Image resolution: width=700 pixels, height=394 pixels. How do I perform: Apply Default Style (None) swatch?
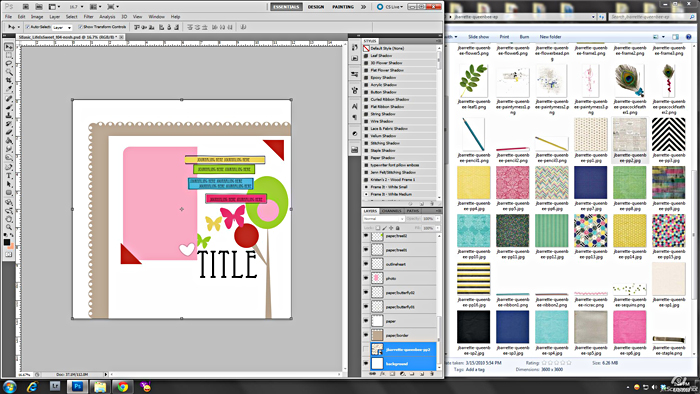[x=366, y=48]
